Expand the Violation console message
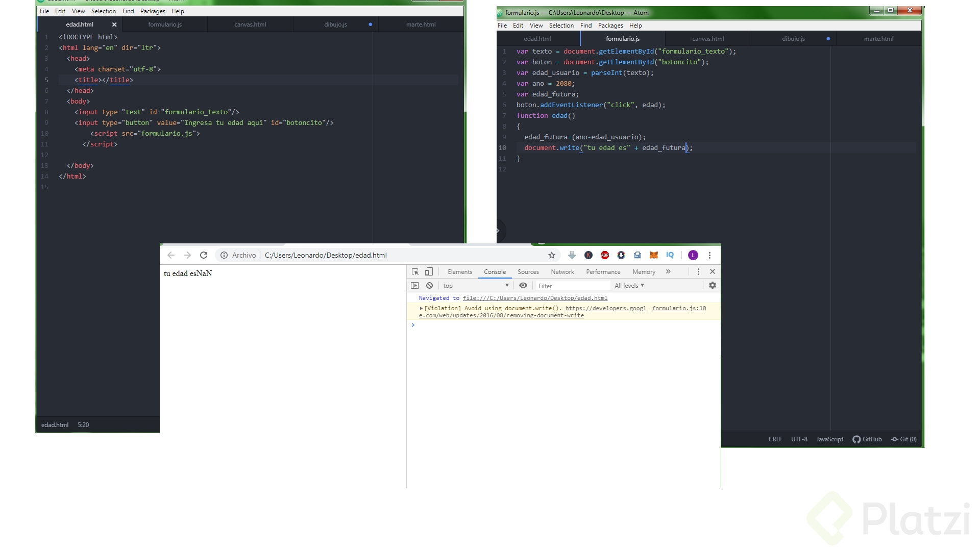 coord(421,308)
